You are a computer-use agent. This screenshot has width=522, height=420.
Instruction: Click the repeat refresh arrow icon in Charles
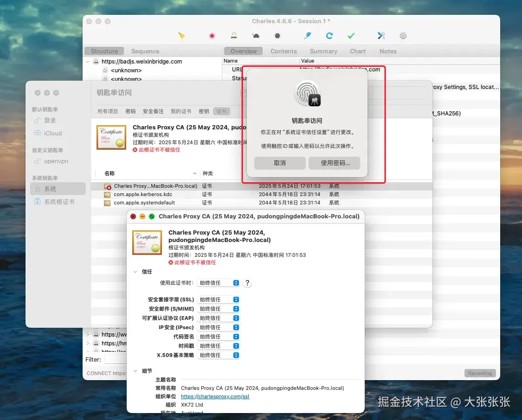[329, 36]
